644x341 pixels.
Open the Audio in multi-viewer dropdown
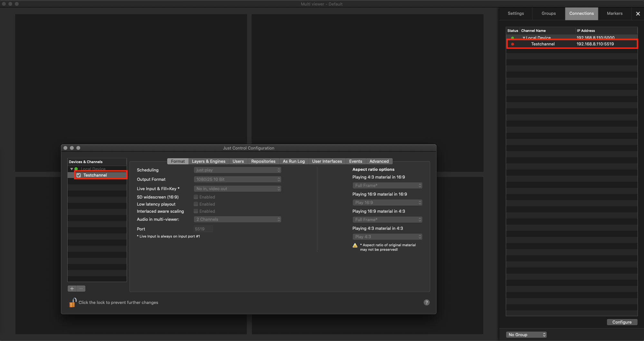237,219
